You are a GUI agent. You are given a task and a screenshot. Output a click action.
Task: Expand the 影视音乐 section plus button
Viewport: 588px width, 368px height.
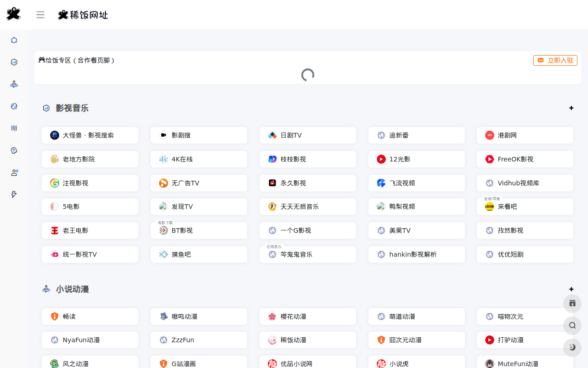click(x=571, y=108)
